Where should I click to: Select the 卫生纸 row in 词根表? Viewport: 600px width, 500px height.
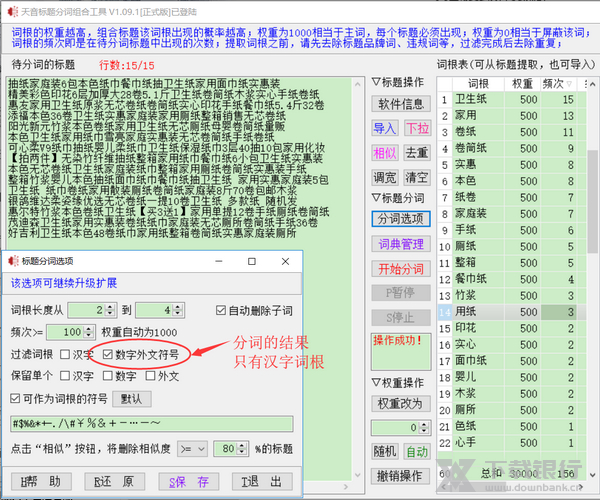pos(512,99)
